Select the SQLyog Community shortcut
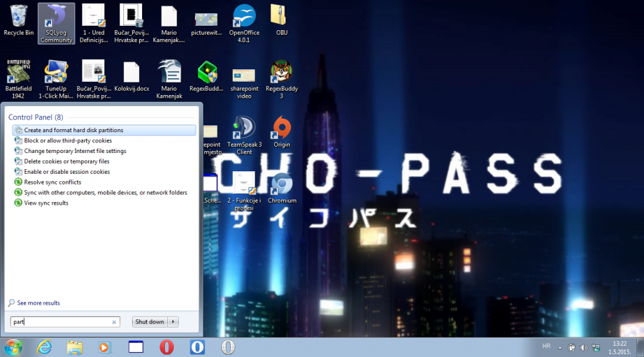The height and width of the screenshot is (357, 644). click(x=56, y=23)
